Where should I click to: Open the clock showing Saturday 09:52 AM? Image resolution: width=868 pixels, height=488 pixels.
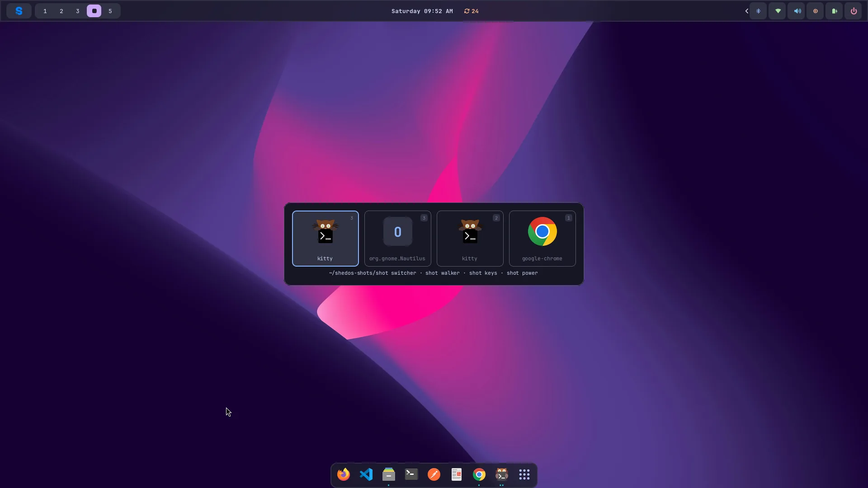point(422,11)
